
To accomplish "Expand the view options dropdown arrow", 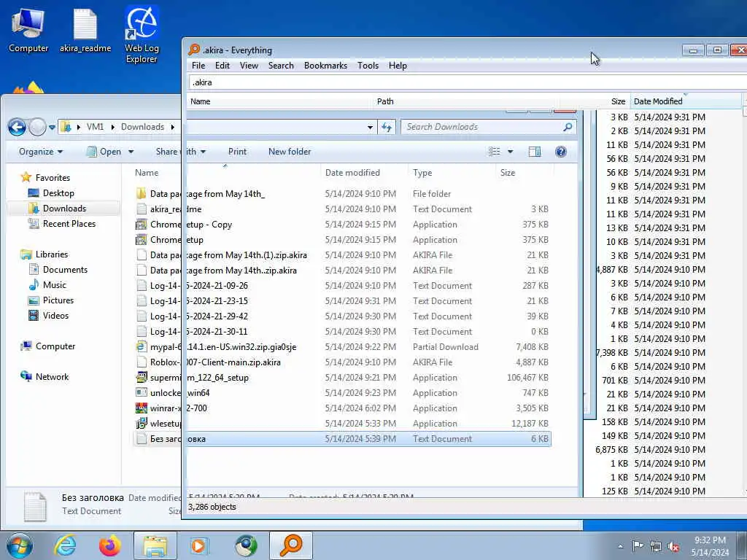I will (510, 152).
